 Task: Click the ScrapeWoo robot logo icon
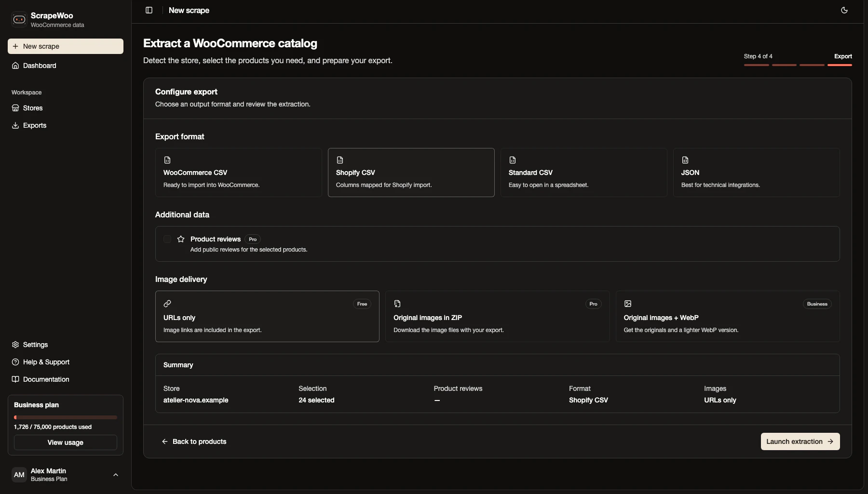click(19, 19)
